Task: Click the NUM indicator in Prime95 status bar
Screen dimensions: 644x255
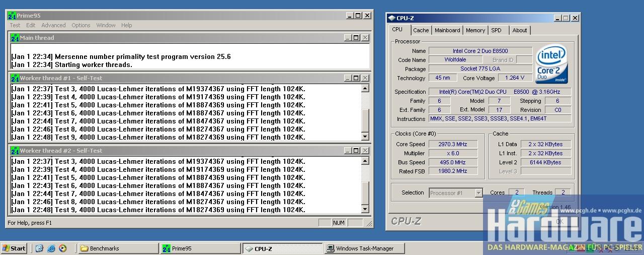Action: coord(339,223)
